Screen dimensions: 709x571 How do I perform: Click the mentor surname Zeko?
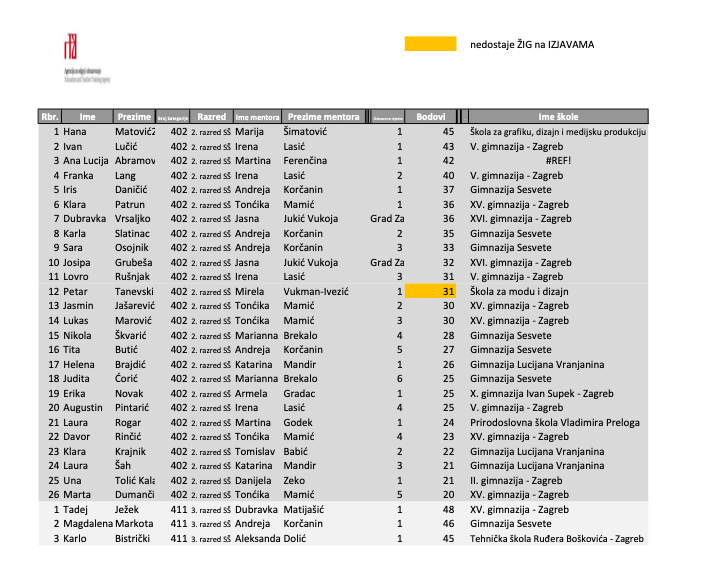(x=294, y=481)
